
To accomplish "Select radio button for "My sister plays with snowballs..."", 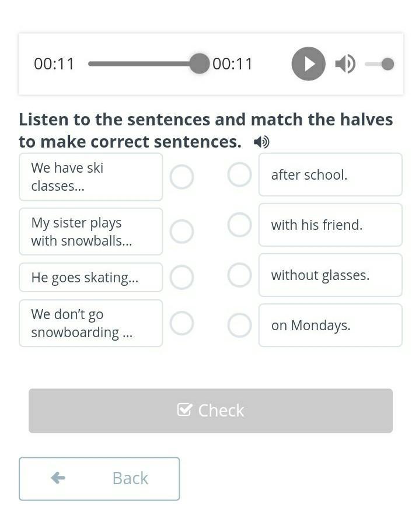I will pyautogui.click(x=181, y=232).
